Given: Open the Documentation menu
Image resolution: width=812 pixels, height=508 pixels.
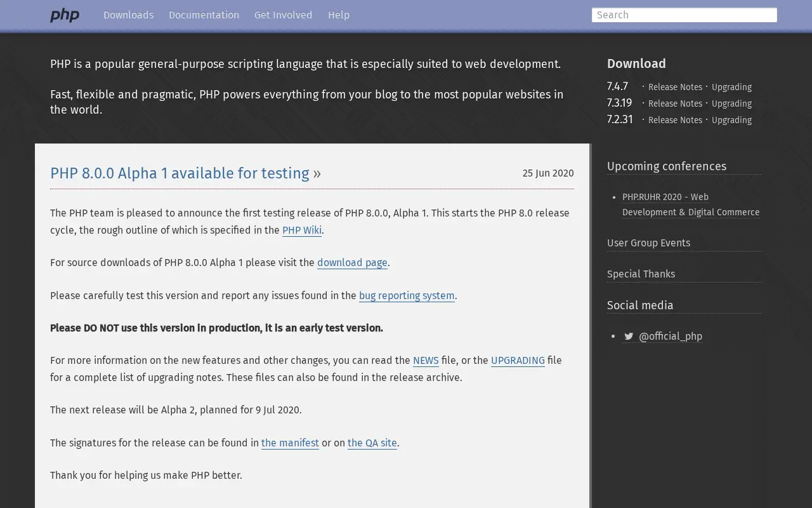Looking at the screenshot, I should tap(204, 15).
